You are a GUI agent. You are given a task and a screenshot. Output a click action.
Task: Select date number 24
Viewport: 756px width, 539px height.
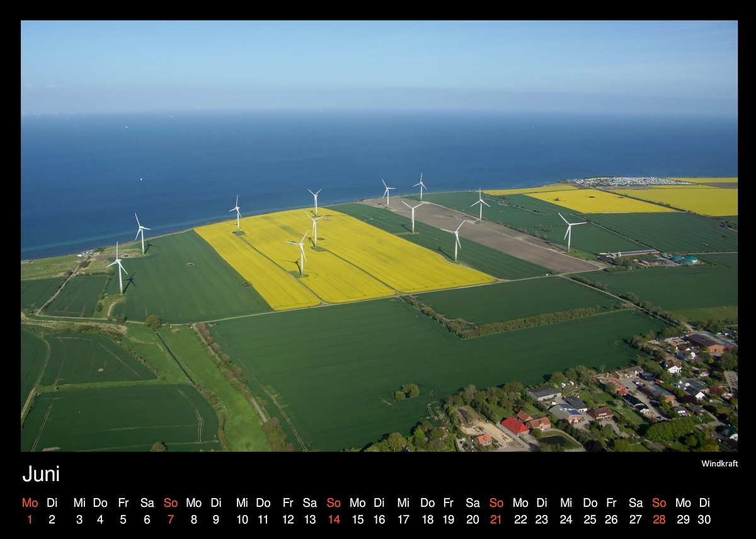[566, 519]
